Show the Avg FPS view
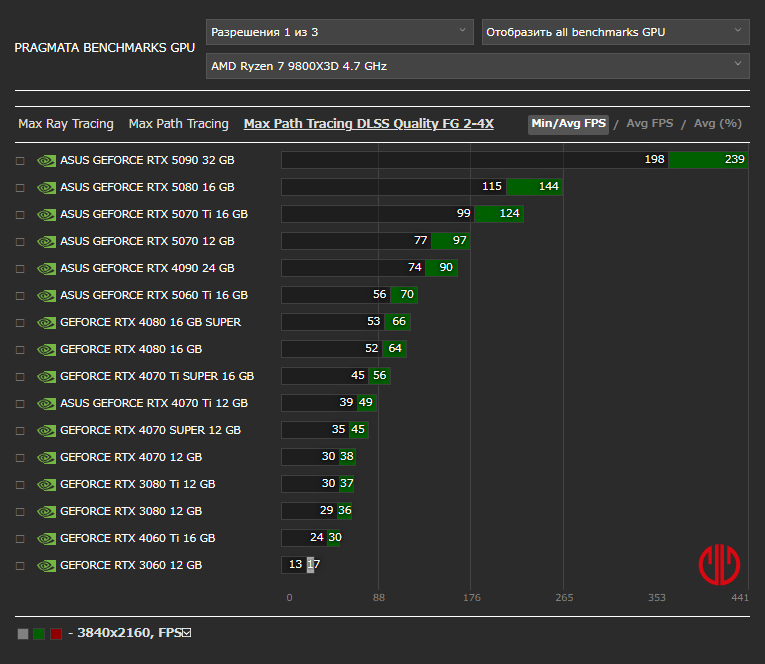Image resolution: width=765 pixels, height=664 pixels. [x=649, y=124]
